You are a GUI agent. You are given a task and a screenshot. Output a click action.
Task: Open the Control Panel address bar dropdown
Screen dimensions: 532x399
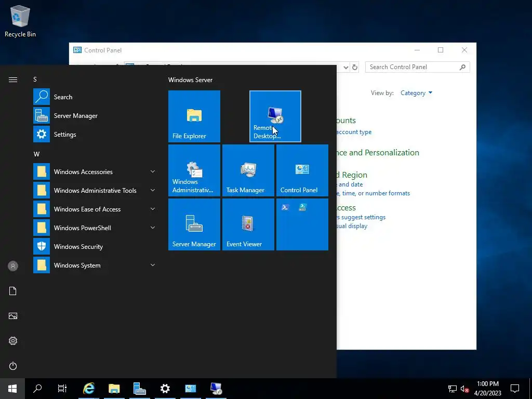345,67
